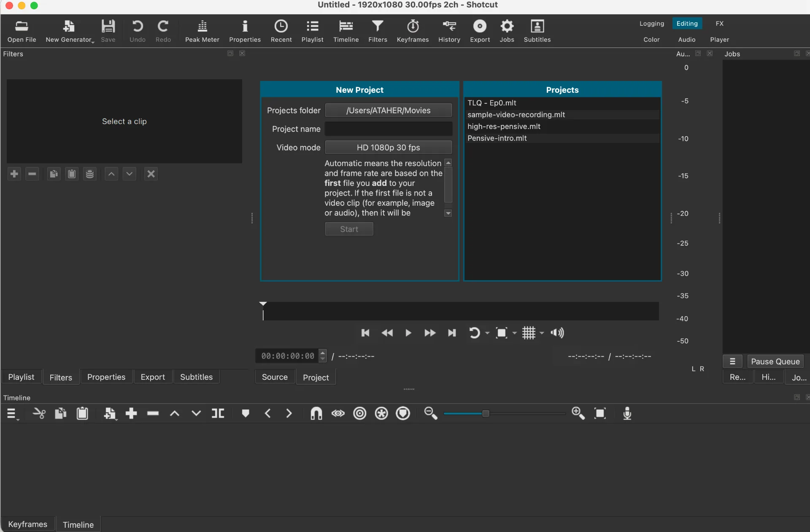Toggle Ripple mode on the timeline
The width and height of the screenshot is (810, 532).
pyautogui.click(x=360, y=414)
